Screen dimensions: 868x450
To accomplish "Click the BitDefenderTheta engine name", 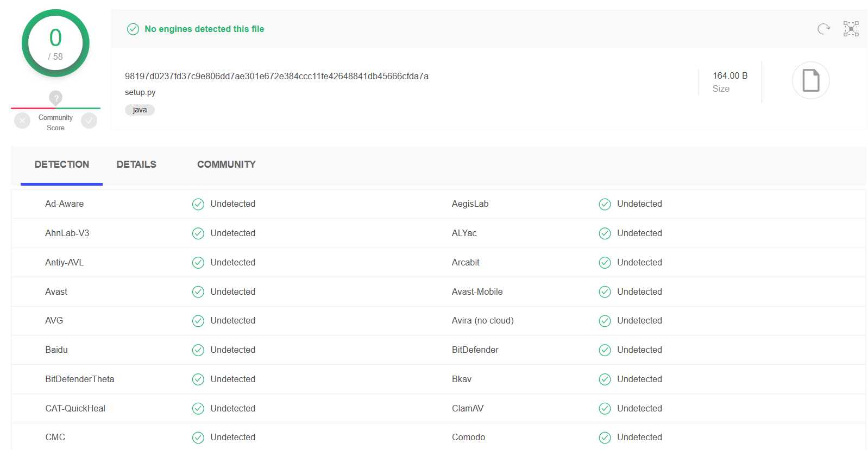I will [79, 379].
